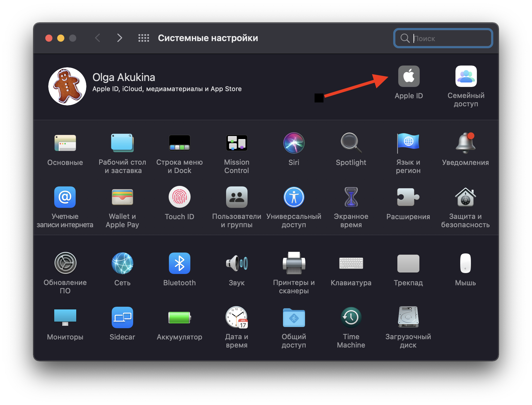Click the Поиск search field
The height and width of the screenshot is (405, 532).
443,38
